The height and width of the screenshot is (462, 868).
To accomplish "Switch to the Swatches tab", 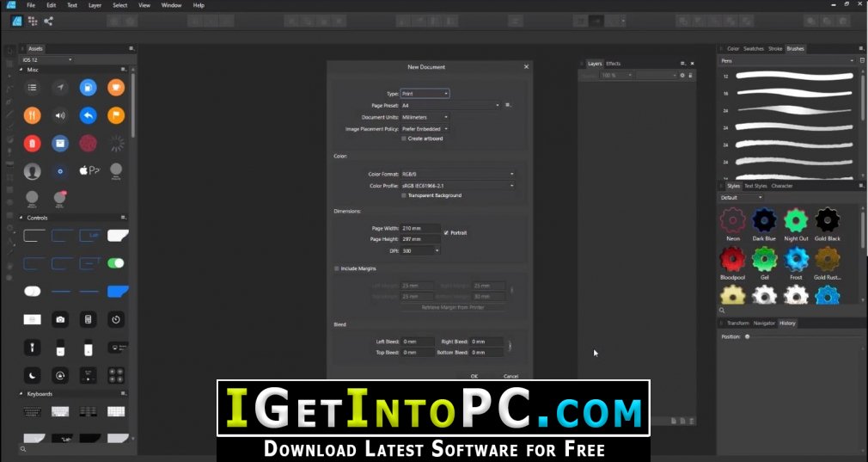I will tap(754, 49).
